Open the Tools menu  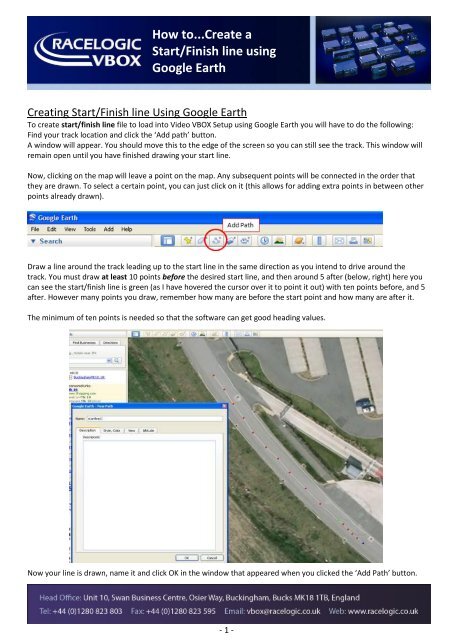(x=89, y=229)
